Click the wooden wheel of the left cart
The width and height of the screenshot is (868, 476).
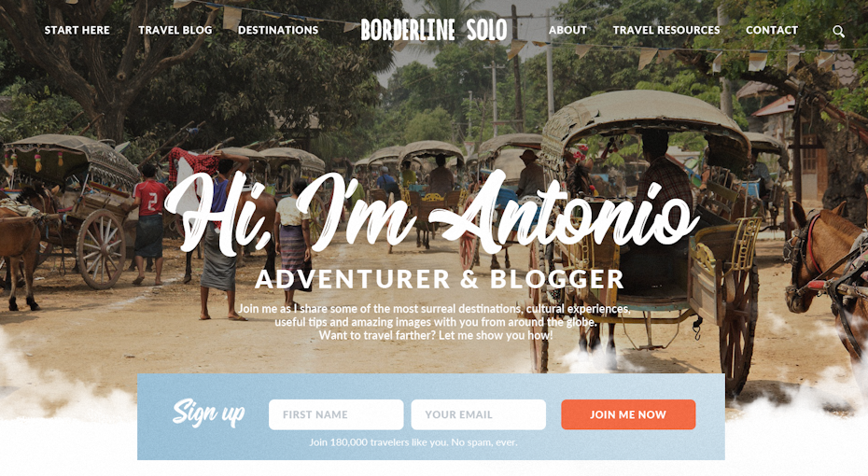click(102, 249)
